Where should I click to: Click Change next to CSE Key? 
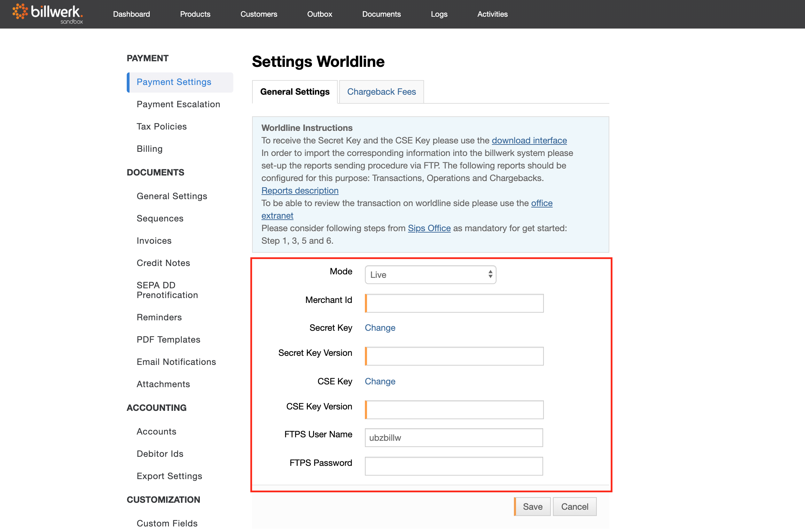coord(380,382)
